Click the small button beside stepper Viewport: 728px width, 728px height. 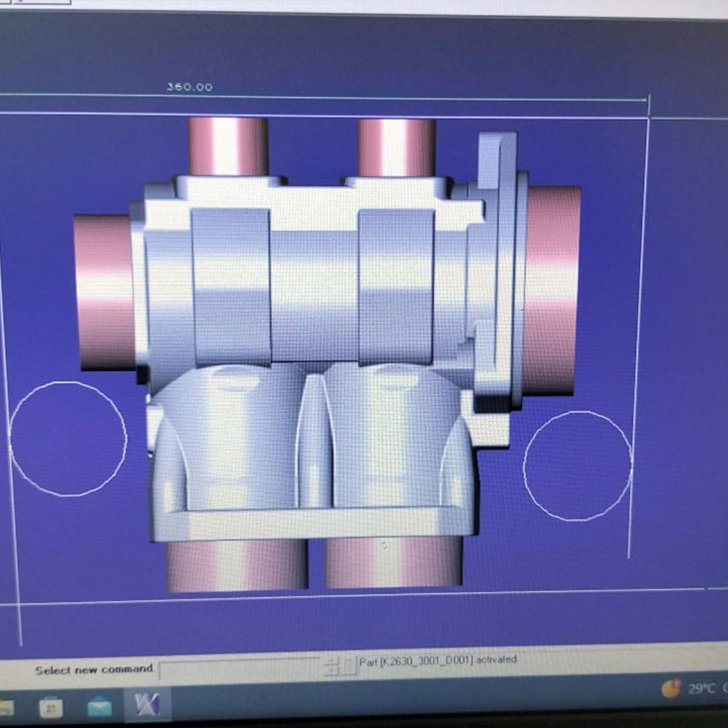click(350, 666)
